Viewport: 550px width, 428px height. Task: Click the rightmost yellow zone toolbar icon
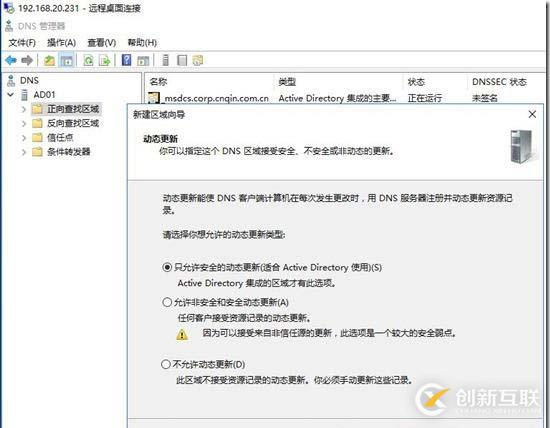coord(198,60)
